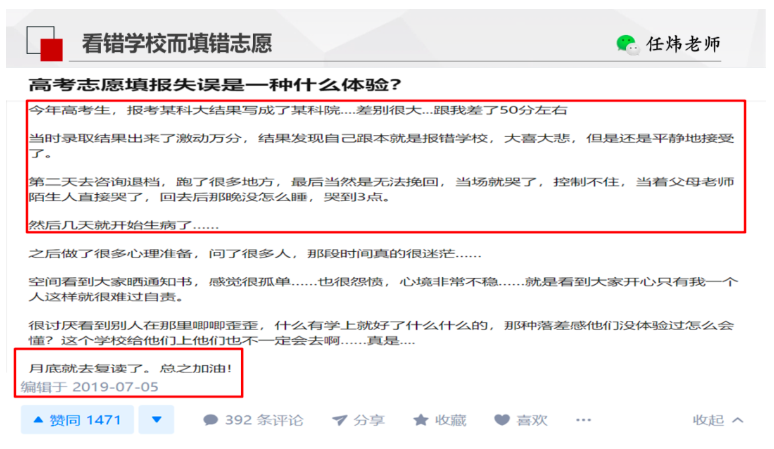Click the downvote arrow button
The image size is (774, 449).
(x=156, y=420)
